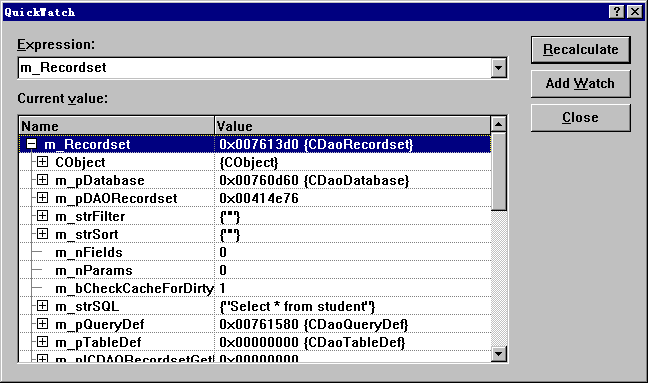Expand the m_pDatabase node
The height and width of the screenshot is (383, 648).
tap(42, 180)
